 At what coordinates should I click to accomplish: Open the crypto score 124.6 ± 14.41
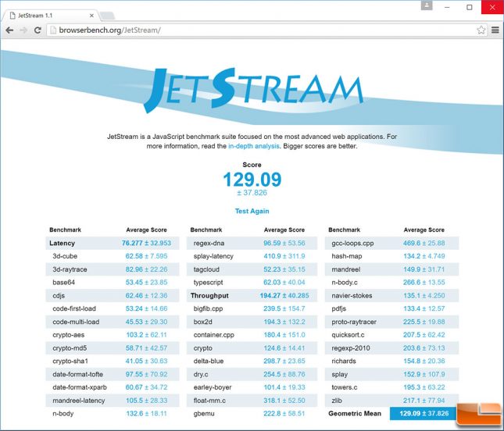284,348
